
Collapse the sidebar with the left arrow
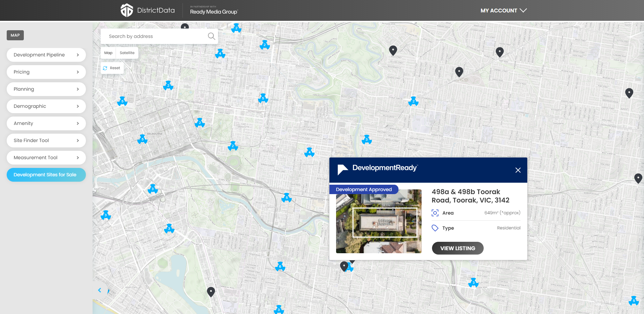click(100, 290)
